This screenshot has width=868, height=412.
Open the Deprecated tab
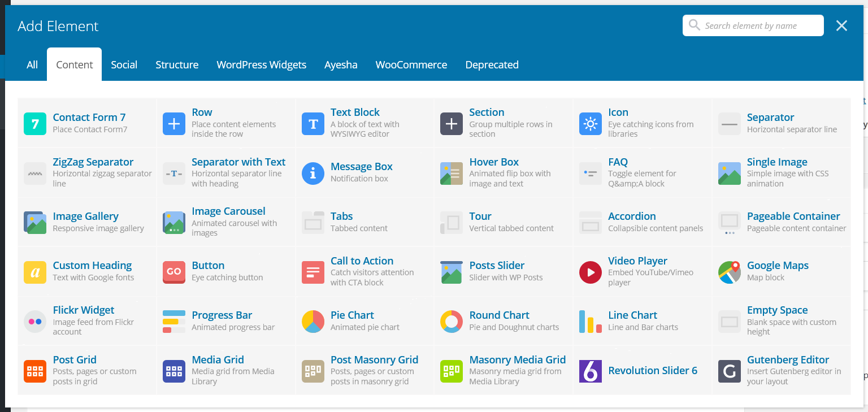tap(492, 65)
